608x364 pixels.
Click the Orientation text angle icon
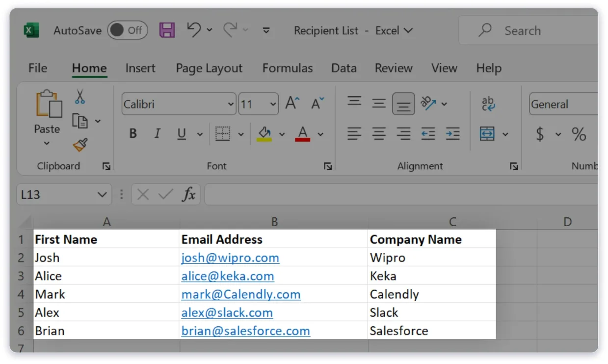(x=428, y=104)
